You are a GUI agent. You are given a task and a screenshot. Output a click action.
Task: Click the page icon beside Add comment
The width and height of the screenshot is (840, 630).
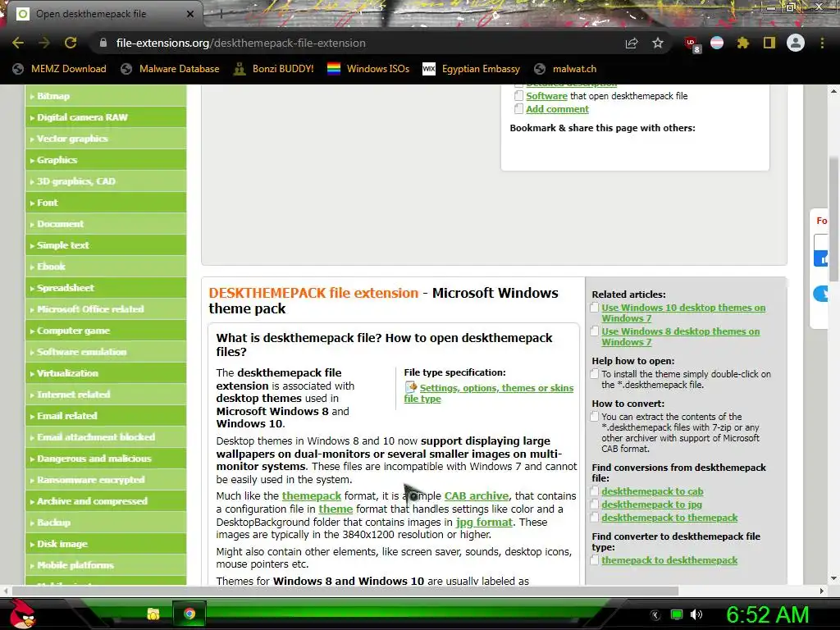tap(518, 109)
